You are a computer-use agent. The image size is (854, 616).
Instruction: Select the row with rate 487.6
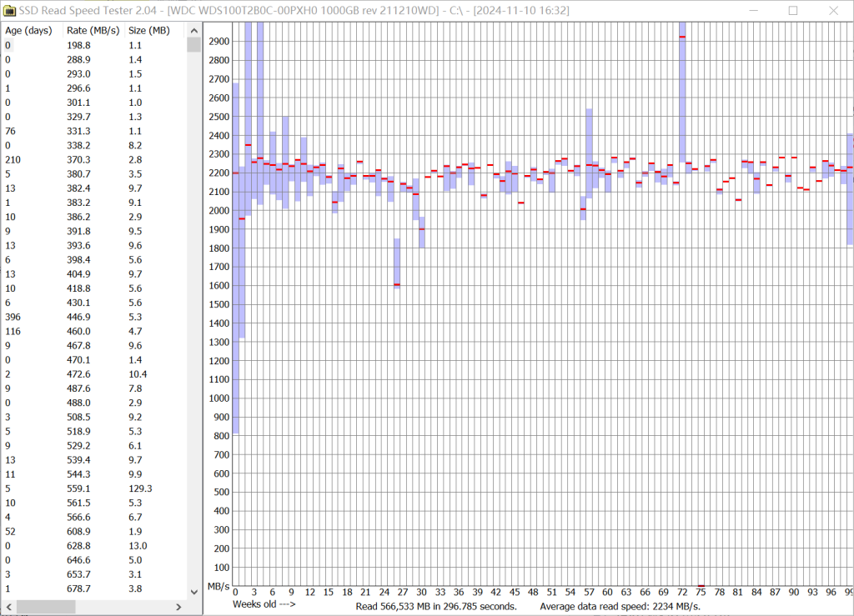coord(94,388)
